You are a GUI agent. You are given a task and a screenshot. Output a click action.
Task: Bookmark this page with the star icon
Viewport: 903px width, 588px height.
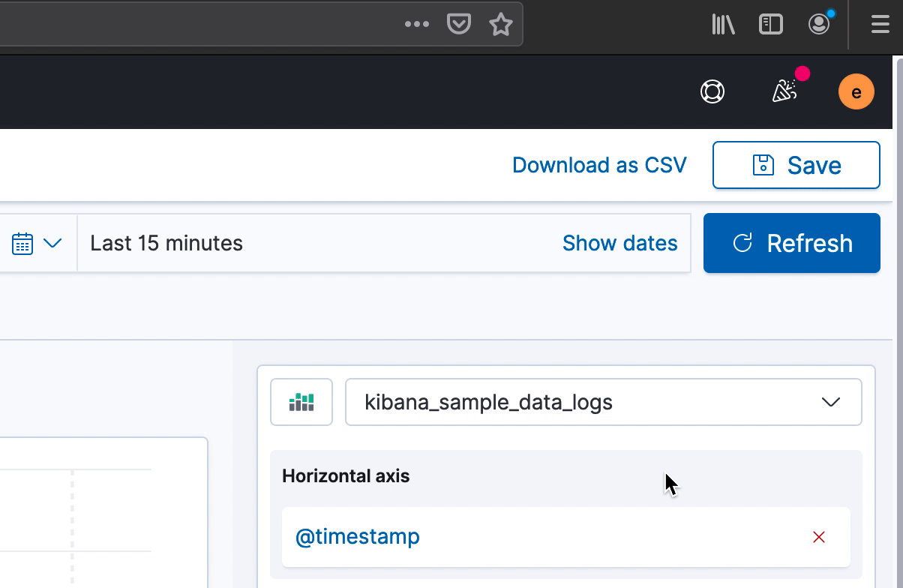500,25
